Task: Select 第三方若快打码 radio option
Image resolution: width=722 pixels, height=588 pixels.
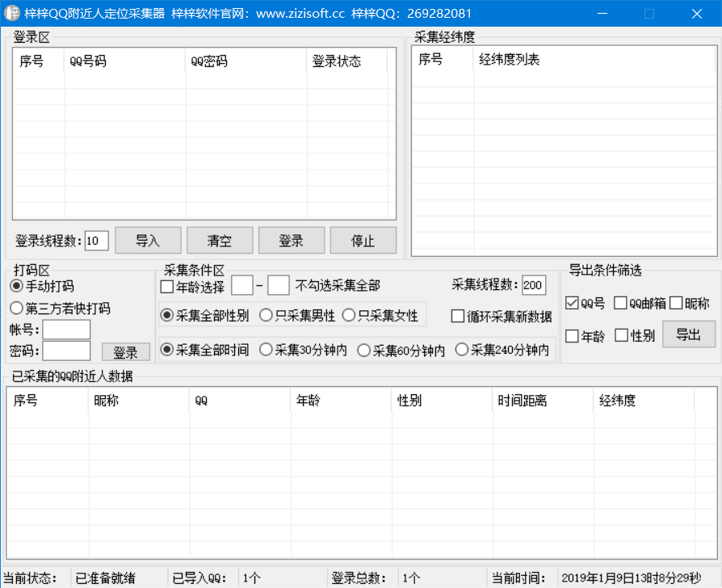Action: click(16, 309)
